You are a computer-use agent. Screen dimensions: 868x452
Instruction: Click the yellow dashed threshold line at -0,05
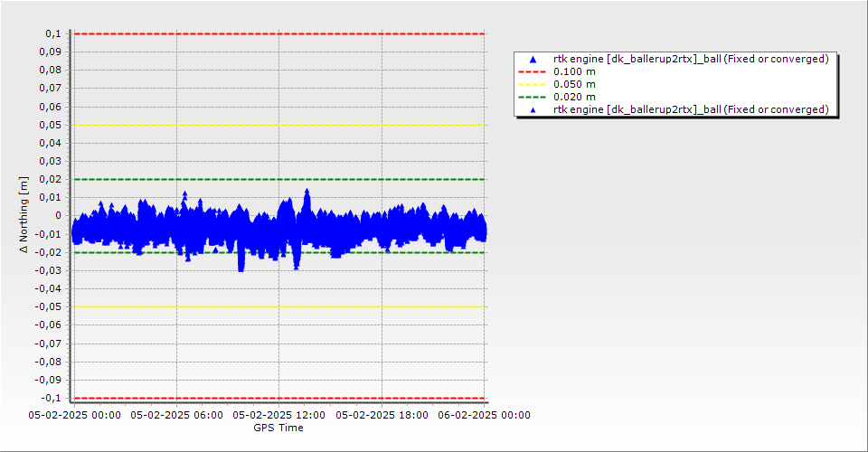pos(279,307)
